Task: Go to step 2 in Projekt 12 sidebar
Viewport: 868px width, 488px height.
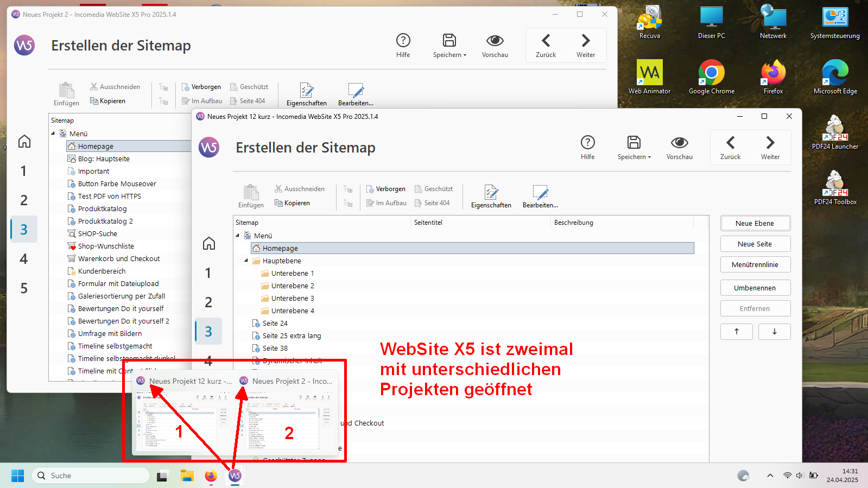Action: pyautogui.click(x=208, y=302)
